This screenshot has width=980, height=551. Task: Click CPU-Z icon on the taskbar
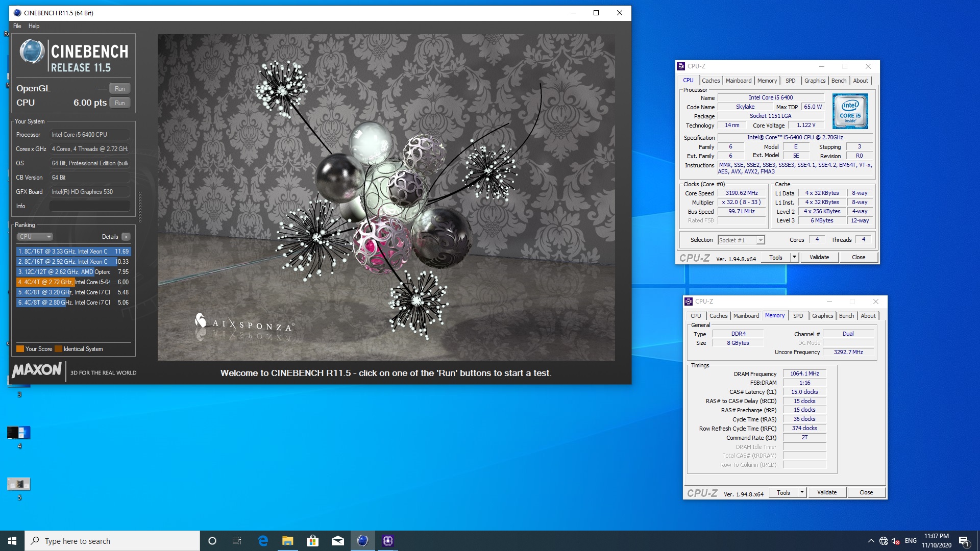(388, 541)
